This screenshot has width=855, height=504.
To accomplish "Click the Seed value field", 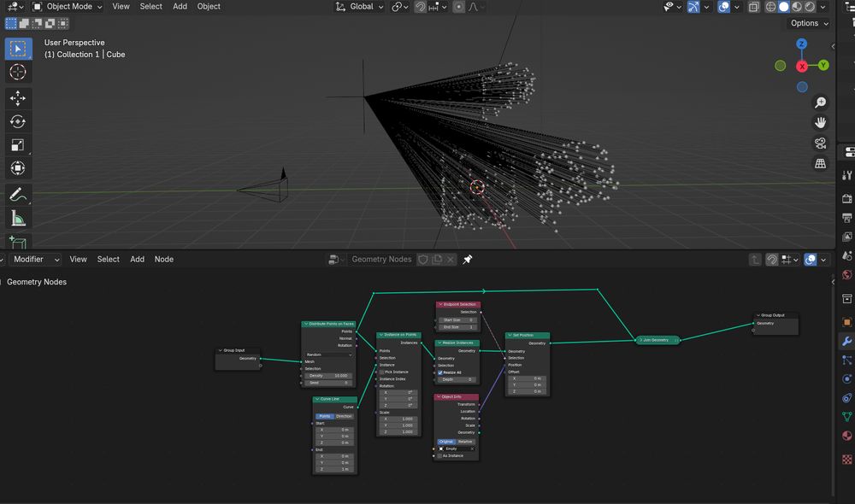I will coord(329,383).
